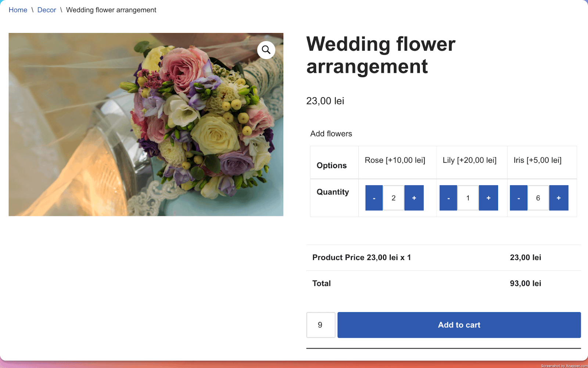588x368 pixels.
Task: Click the Rose quantity input field
Action: click(394, 198)
